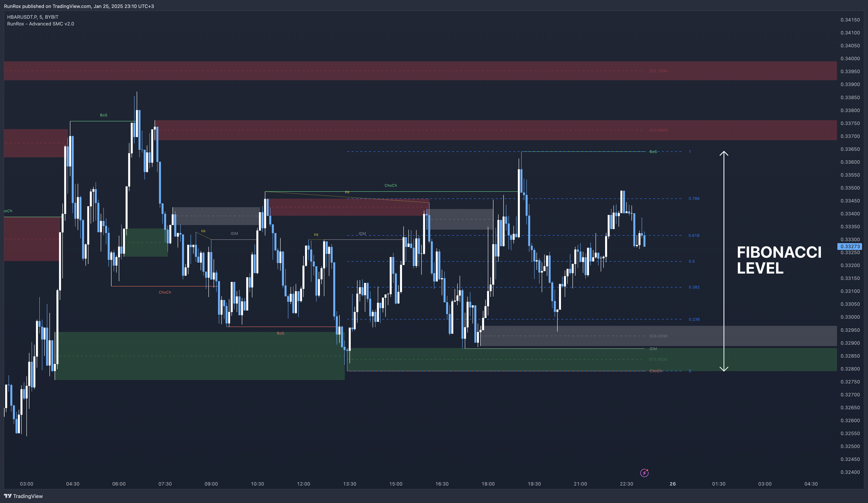
Task: Click the FIBONACCI LEVEL text annotation
Action: 779,260
